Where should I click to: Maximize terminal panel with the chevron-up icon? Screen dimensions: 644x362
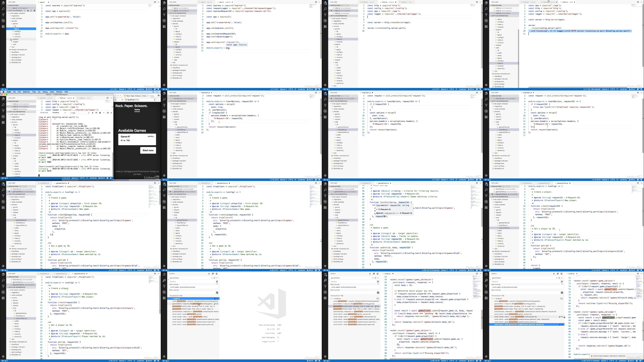tap(104, 113)
